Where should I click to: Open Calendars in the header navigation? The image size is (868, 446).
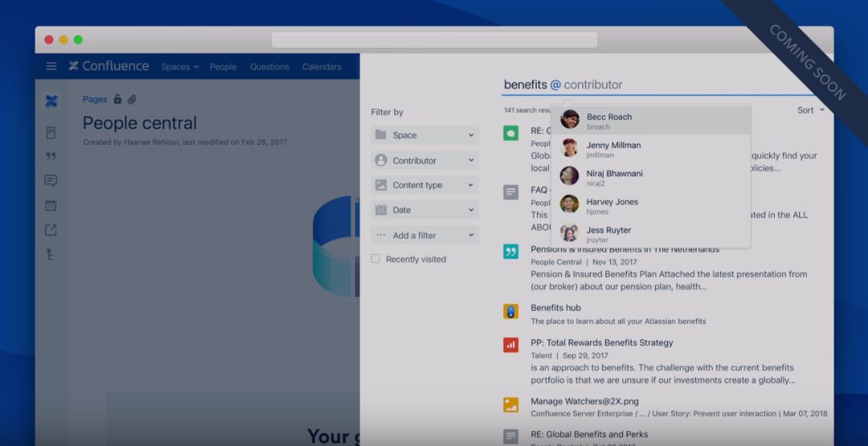321,67
